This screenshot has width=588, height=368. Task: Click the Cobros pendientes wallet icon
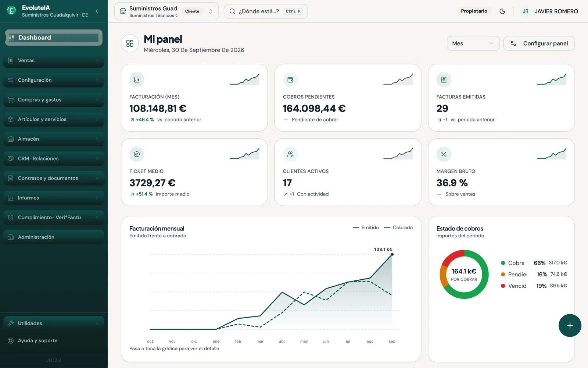tap(290, 80)
